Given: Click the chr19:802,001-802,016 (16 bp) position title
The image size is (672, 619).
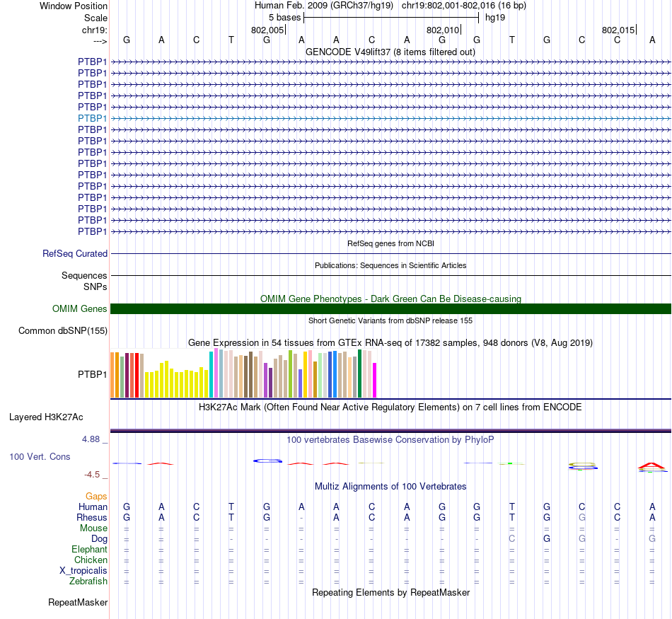Looking at the screenshot, I should point(464,6).
